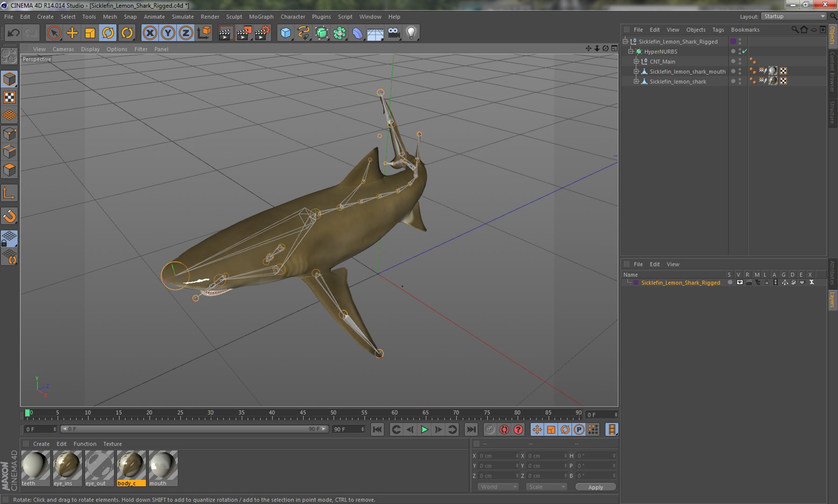Enable Axis mode tool

9,193
